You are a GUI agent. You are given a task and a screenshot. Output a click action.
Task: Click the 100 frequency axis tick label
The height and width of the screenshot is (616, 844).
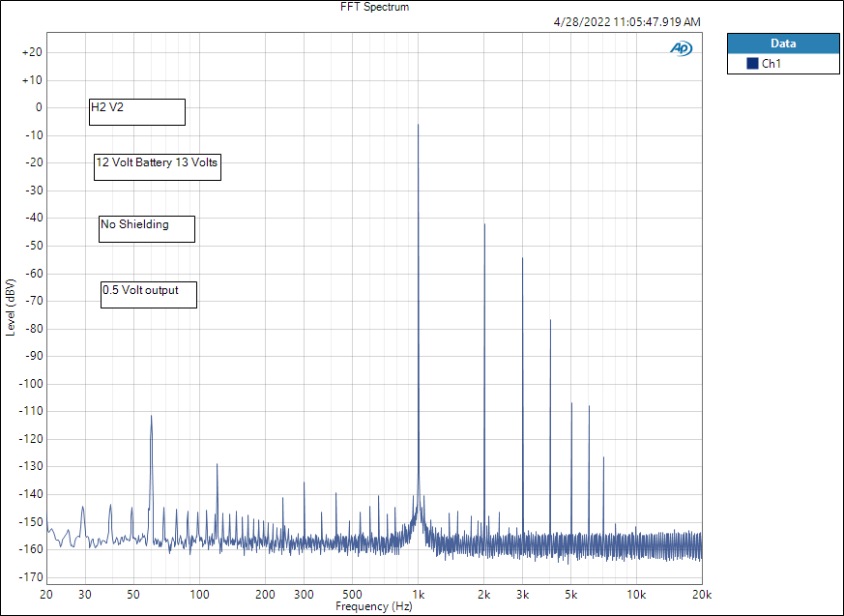200,595
